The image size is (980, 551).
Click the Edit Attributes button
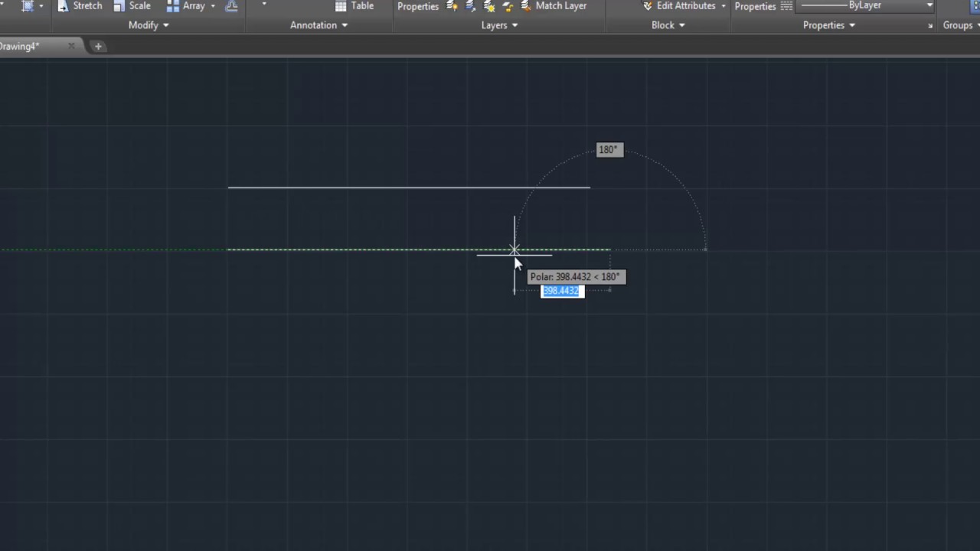tap(678, 6)
